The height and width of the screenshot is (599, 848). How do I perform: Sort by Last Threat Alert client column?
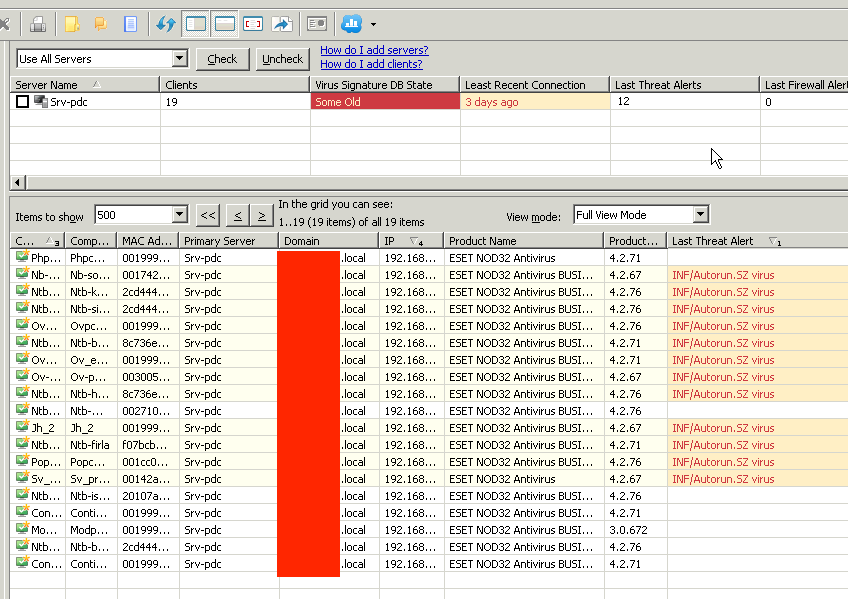[757, 241]
